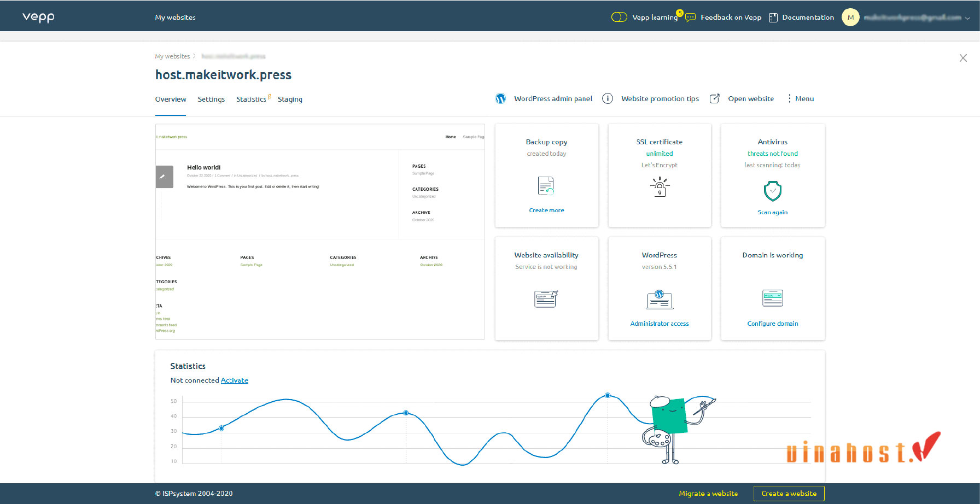Click Feedback on Vepp text
980x504 pixels.
click(731, 17)
